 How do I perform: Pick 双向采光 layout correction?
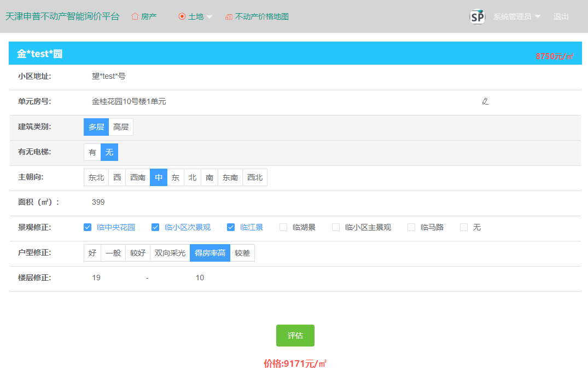tap(170, 253)
